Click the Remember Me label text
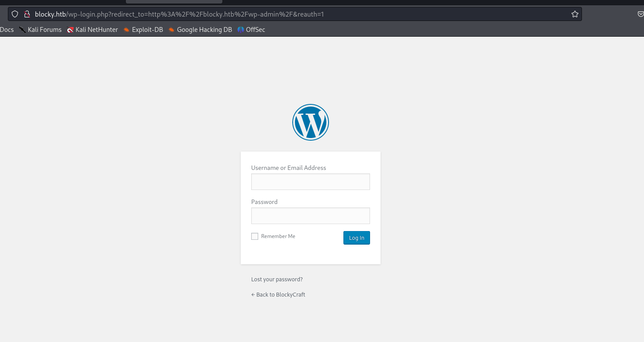The height and width of the screenshot is (342, 644). (x=278, y=236)
